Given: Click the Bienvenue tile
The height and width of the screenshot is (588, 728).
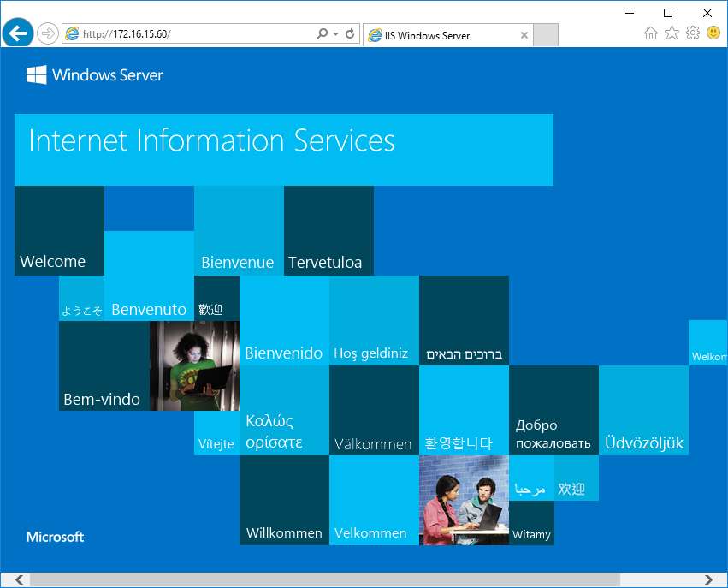Looking at the screenshot, I should click(240, 230).
